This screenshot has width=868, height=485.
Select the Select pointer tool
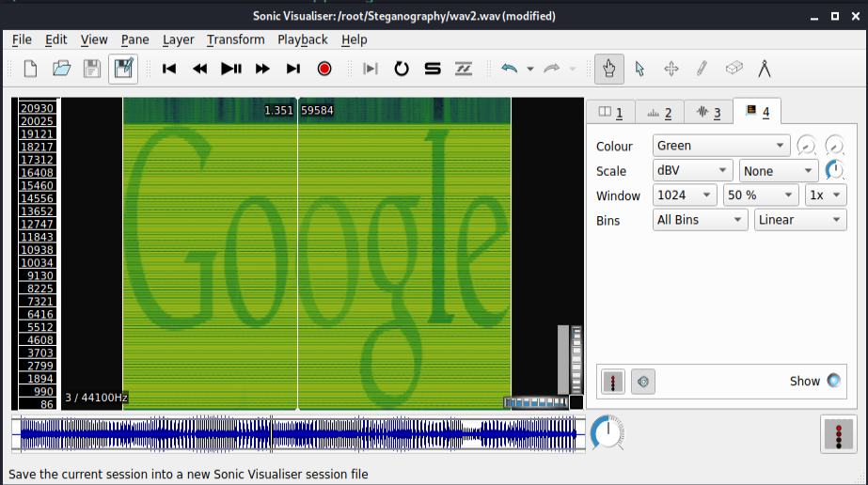639,70
